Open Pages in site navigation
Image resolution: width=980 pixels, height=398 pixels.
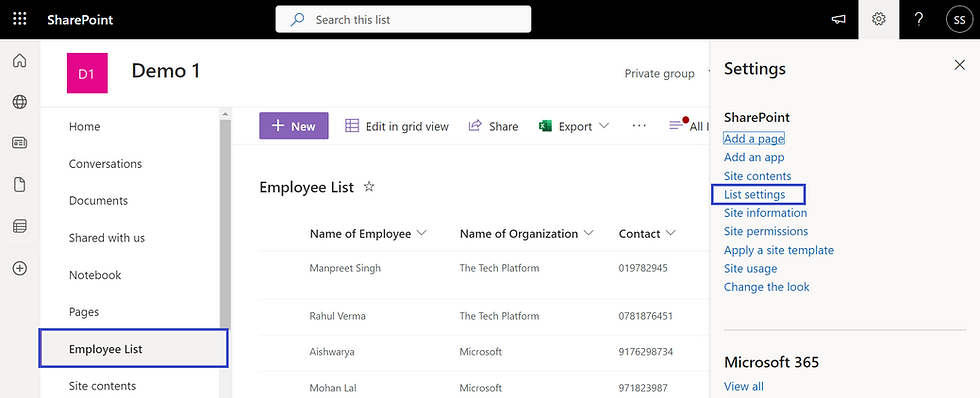click(84, 312)
